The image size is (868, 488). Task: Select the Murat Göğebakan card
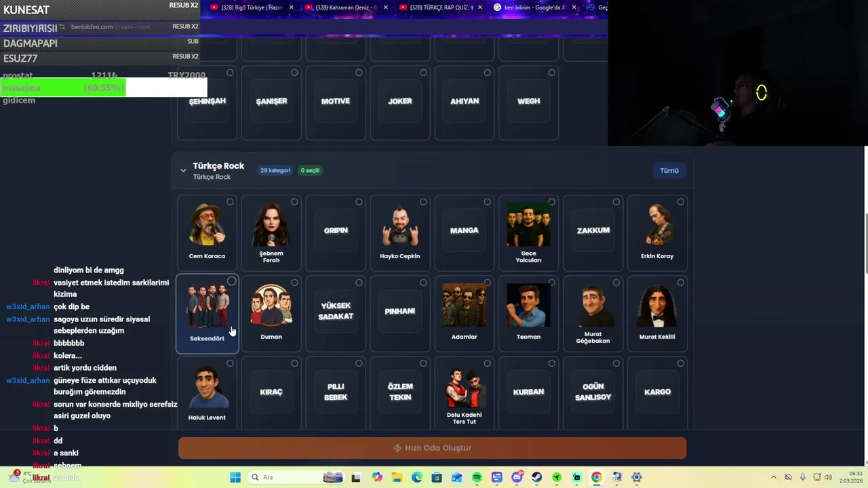[x=593, y=314]
